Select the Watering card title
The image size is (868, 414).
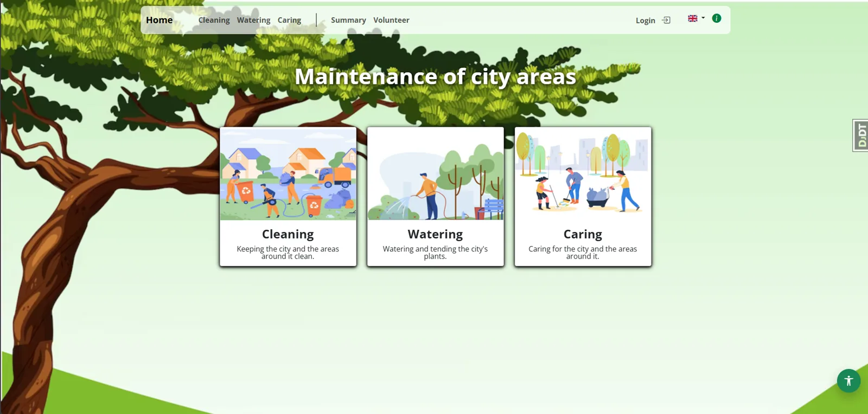click(436, 234)
